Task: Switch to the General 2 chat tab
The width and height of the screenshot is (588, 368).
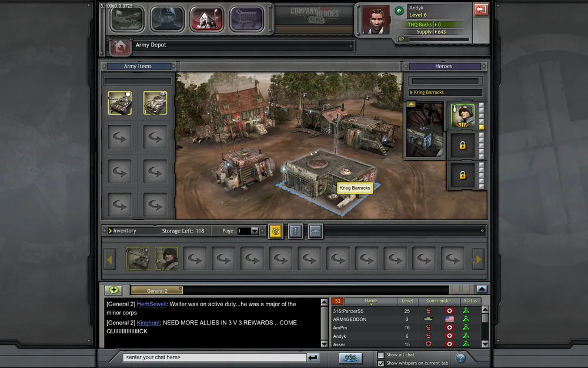Action: 156,290
